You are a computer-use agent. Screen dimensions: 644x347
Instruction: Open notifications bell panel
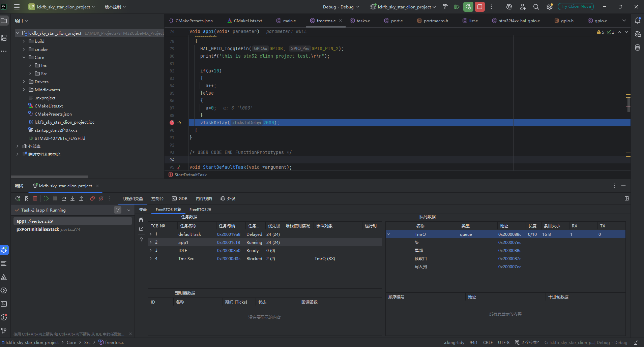point(638,21)
